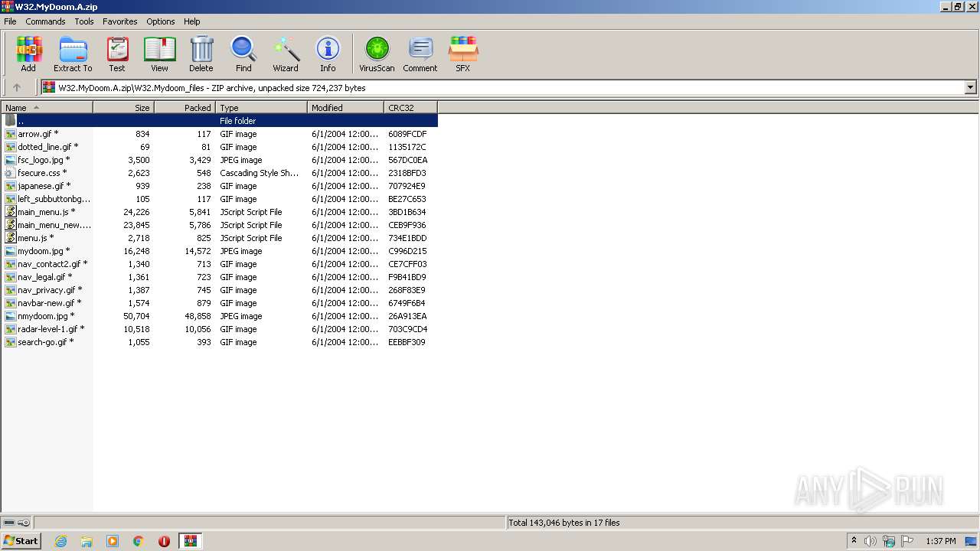980x551 pixels.
Task: Select the radar-level-1.gif file
Action: pos(220,329)
